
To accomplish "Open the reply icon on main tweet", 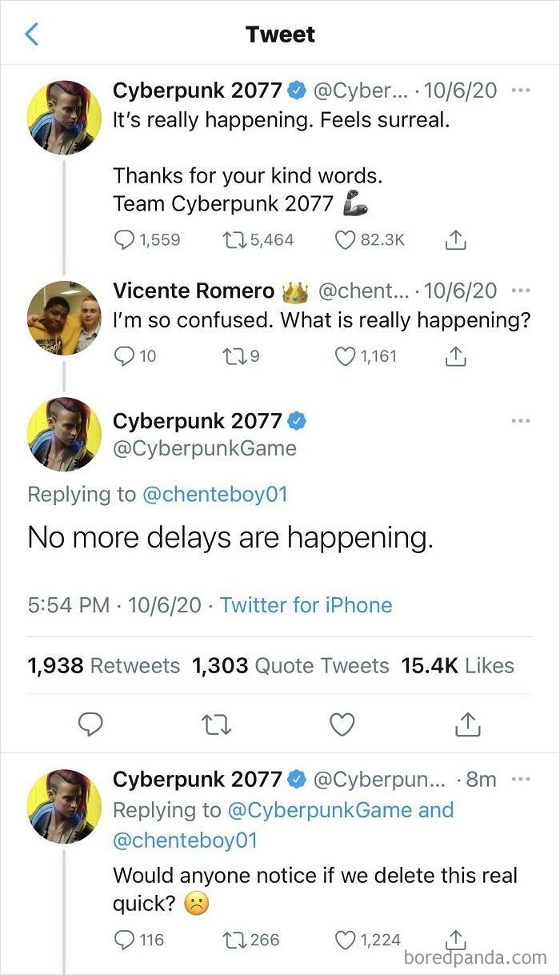I will 90,724.
